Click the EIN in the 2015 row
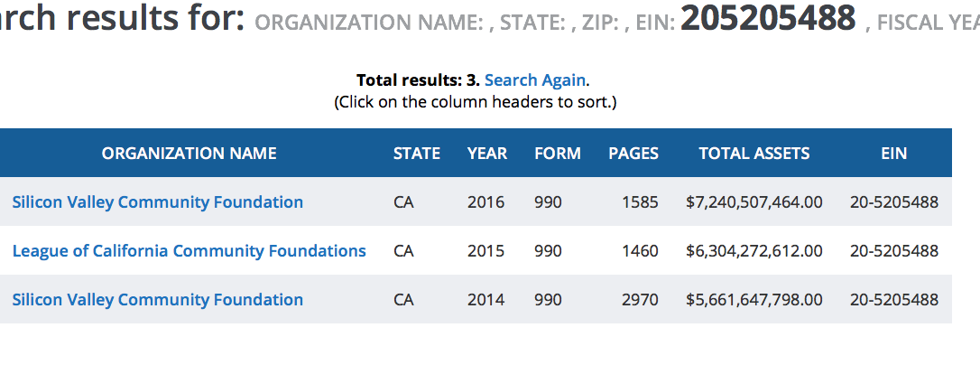The height and width of the screenshot is (365, 980). (x=894, y=250)
